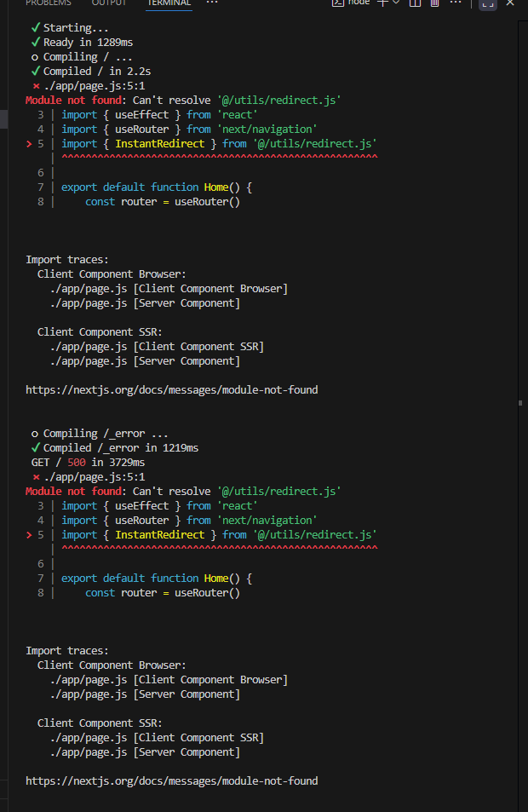
Task: Kill the terminal with the trash icon
Action: point(435,3)
